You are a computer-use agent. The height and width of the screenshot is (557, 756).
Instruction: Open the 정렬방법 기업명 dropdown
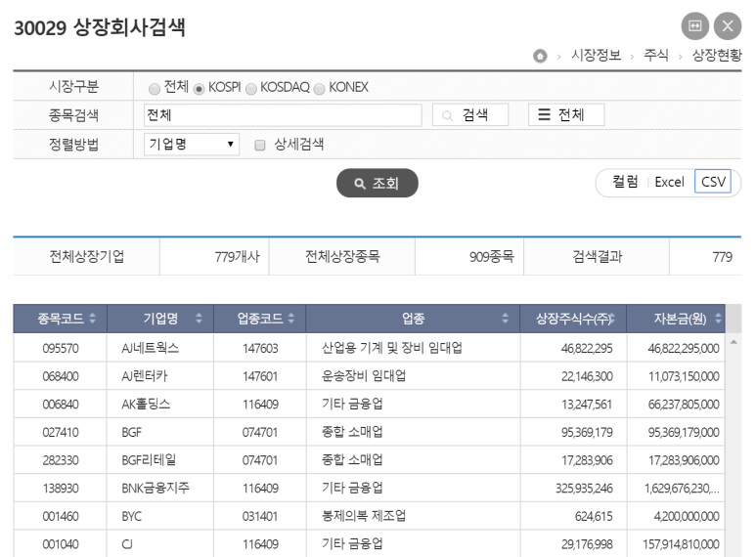pyautogui.click(x=192, y=144)
